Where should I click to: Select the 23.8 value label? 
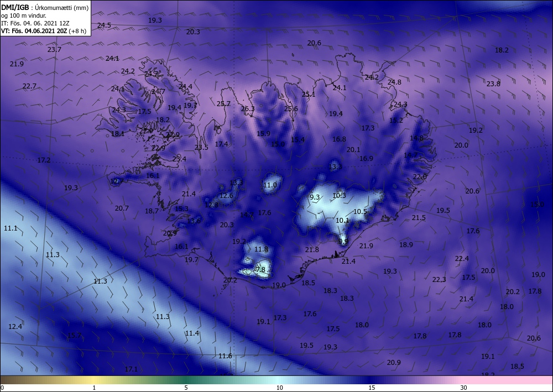493,84
